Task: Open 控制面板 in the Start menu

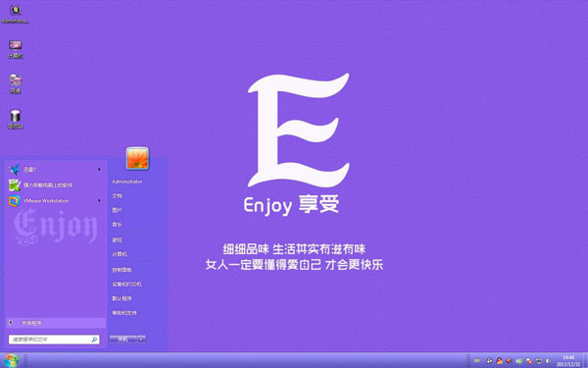Action: (x=122, y=270)
